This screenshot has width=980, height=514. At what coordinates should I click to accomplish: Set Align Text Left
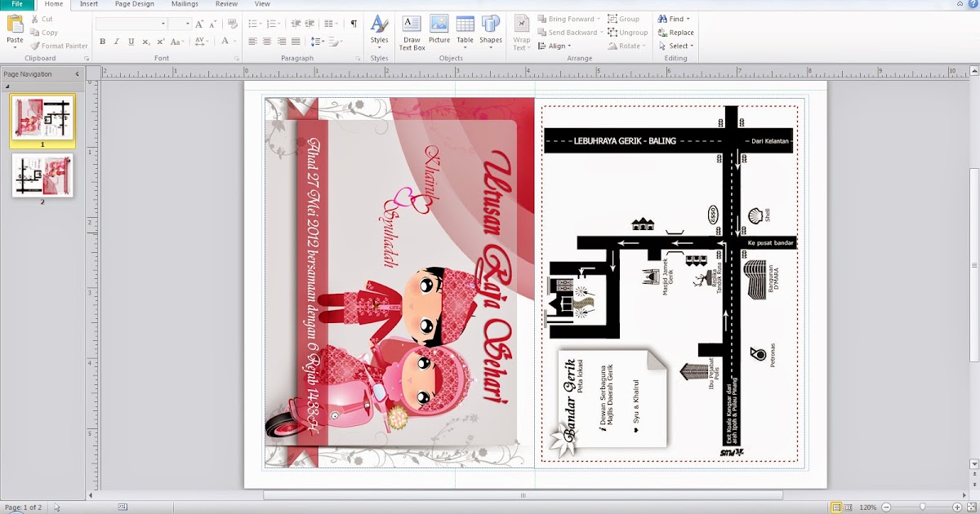pyautogui.click(x=252, y=42)
